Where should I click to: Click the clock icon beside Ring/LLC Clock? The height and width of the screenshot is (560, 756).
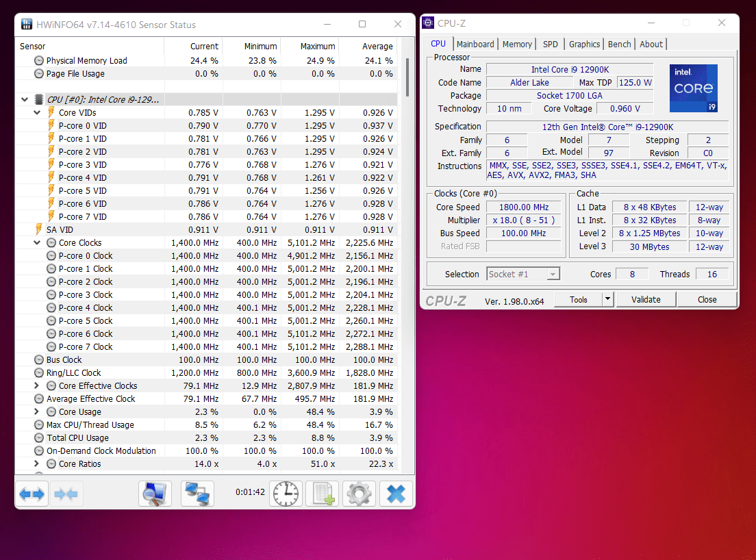click(x=39, y=372)
